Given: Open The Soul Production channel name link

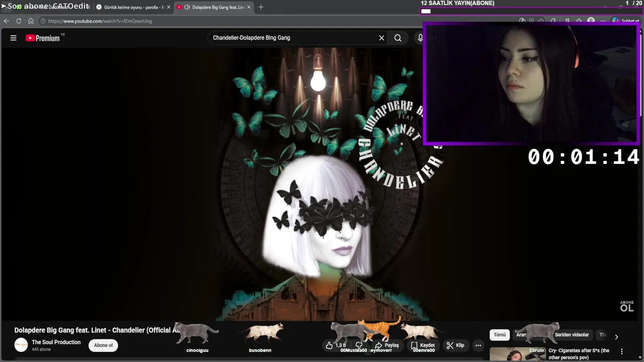Looking at the screenshot, I should pyautogui.click(x=56, y=342).
